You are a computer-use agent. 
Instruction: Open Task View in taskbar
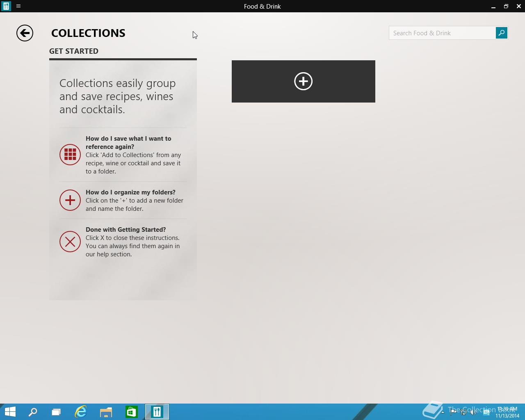tap(56, 412)
